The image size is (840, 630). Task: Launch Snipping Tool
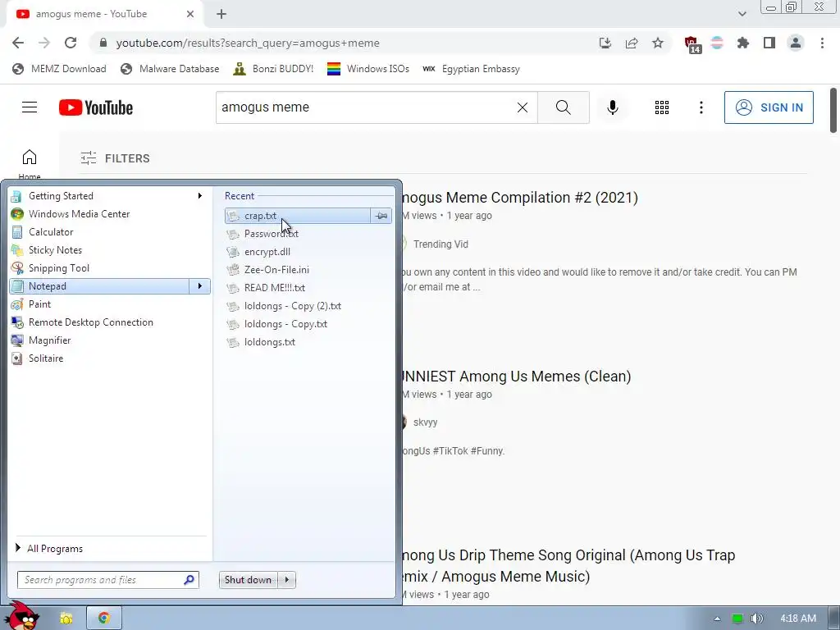coord(110,268)
